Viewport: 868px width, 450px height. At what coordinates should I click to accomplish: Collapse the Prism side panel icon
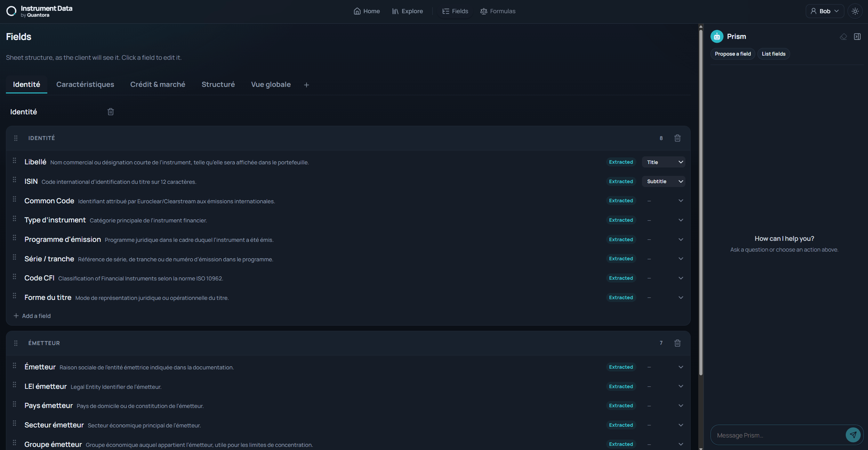click(x=857, y=36)
